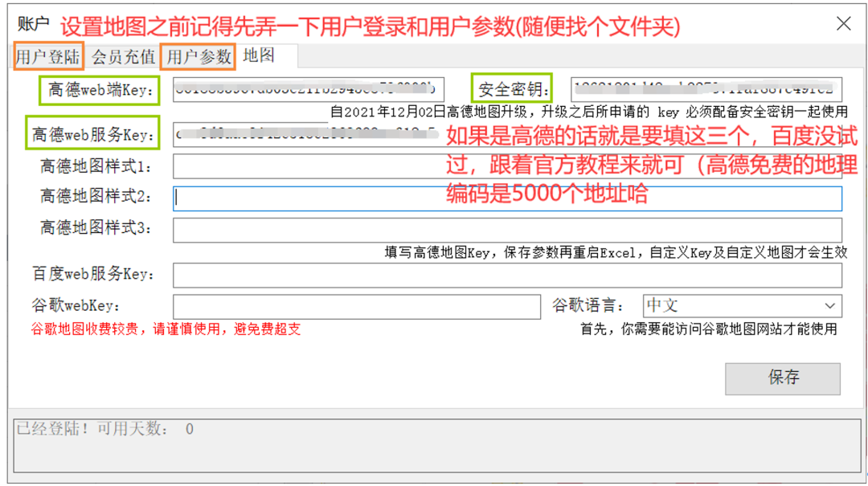Click the 首先，你需要能访问谷歌地图网站 note
The image size is (868, 486).
(x=709, y=329)
